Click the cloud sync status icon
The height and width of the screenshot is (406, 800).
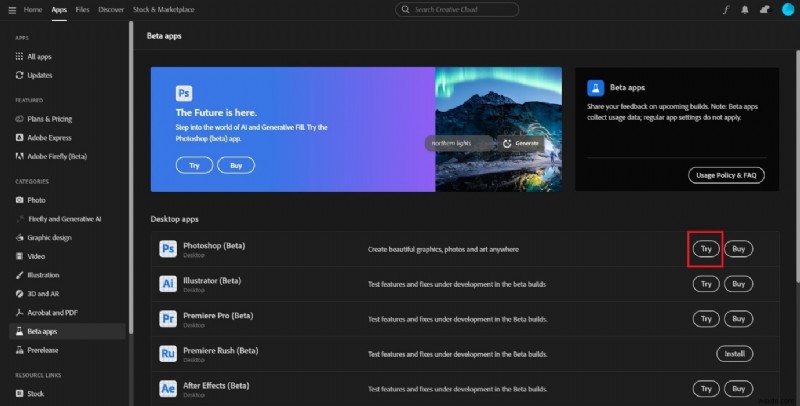pyautogui.click(x=764, y=10)
